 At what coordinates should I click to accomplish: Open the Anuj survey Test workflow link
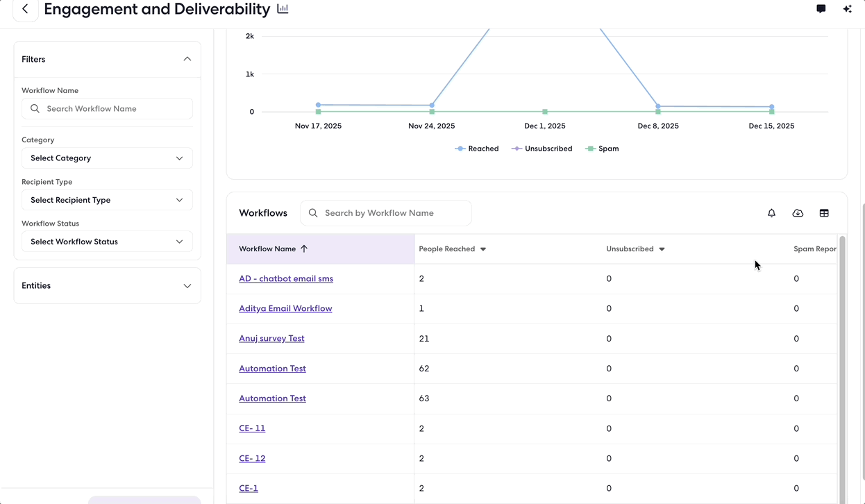(x=271, y=338)
